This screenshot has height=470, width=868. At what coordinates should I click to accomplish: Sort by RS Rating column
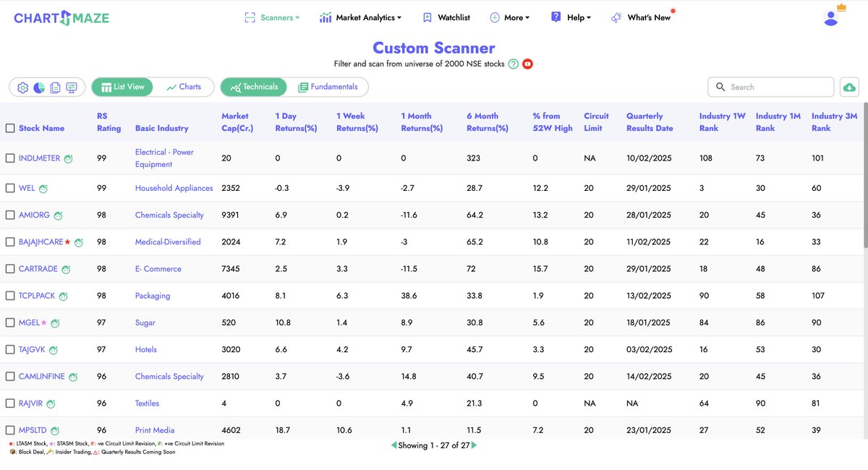click(x=109, y=121)
